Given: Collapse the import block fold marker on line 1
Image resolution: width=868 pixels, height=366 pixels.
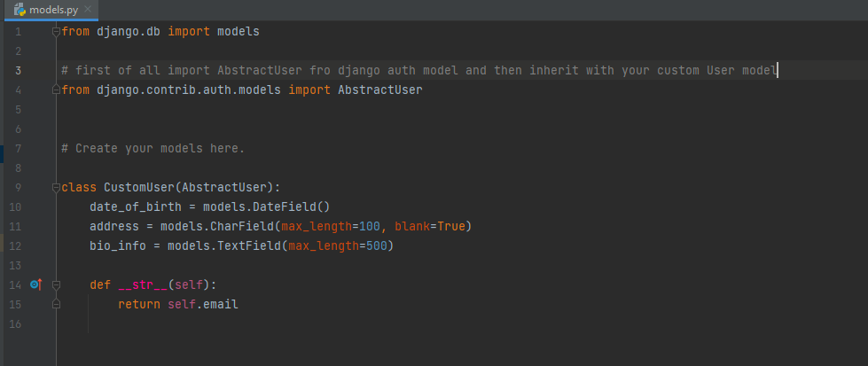Looking at the screenshot, I should tap(56, 32).
